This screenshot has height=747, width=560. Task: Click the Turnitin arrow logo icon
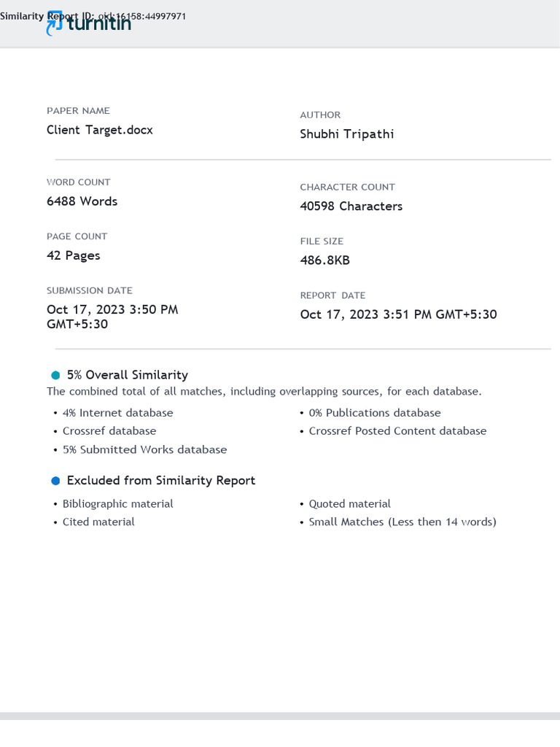point(55,26)
